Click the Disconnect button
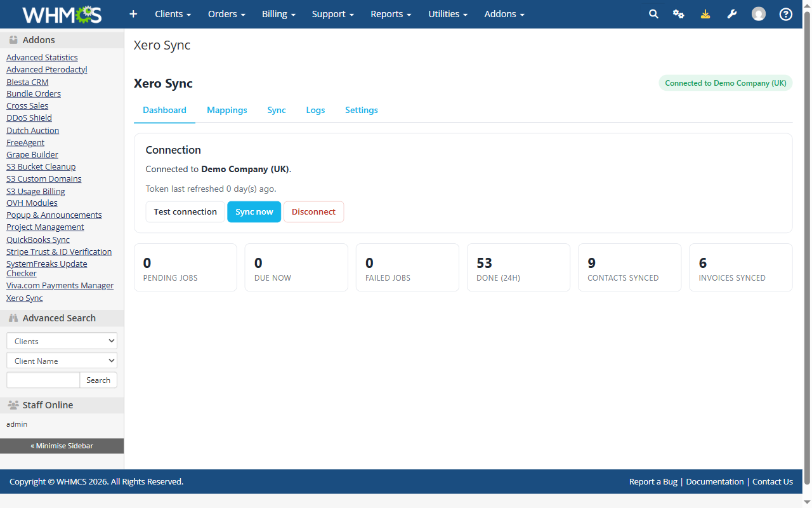 click(x=313, y=211)
